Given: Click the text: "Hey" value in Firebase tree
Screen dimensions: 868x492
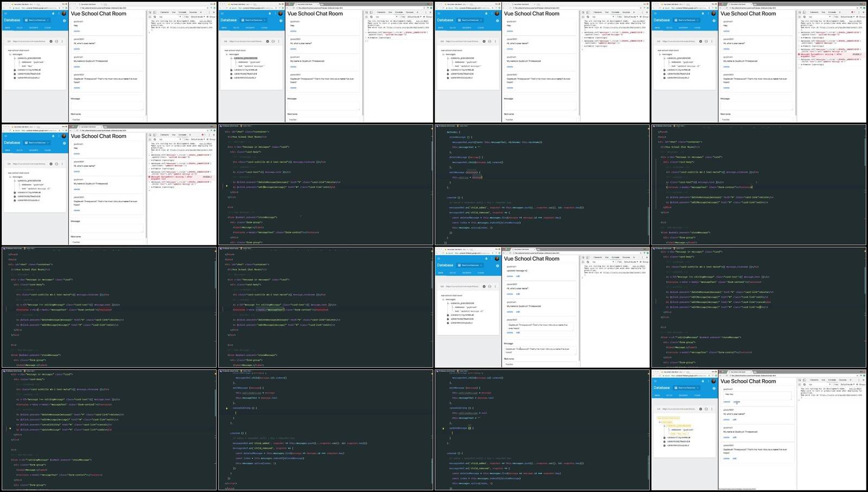Looking at the screenshot, I should point(26,66).
